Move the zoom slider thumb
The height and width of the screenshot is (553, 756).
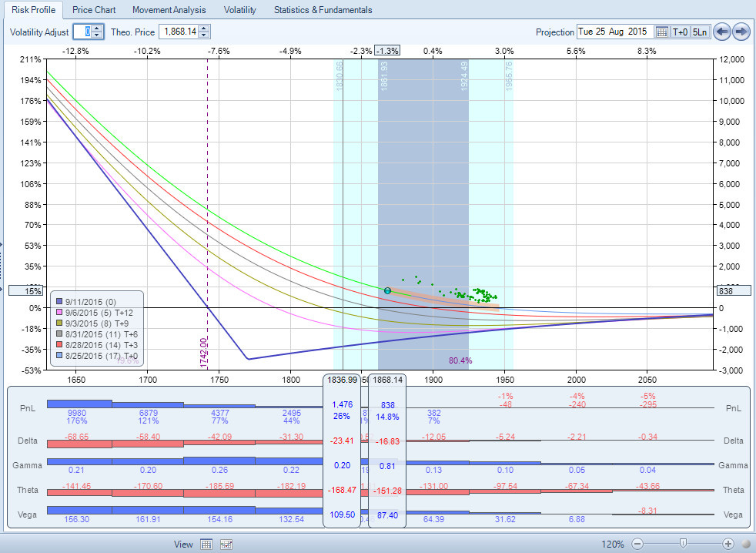(x=683, y=544)
